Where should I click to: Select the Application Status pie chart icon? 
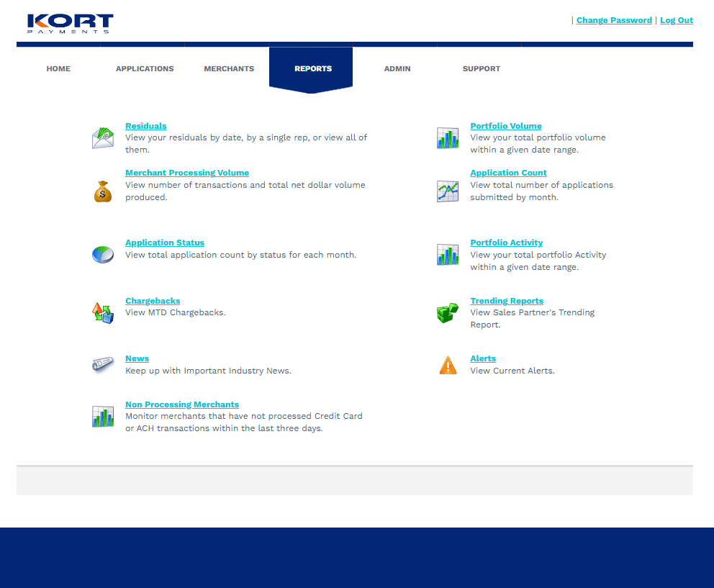(102, 254)
